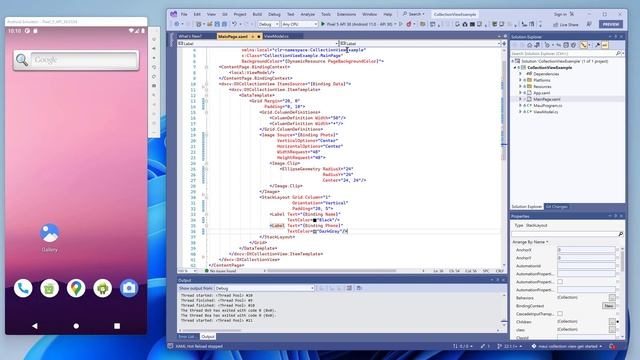Click the Clear All icon in Output toolbar
The height and width of the screenshot is (360, 640).
pyautogui.click(x=349, y=288)
